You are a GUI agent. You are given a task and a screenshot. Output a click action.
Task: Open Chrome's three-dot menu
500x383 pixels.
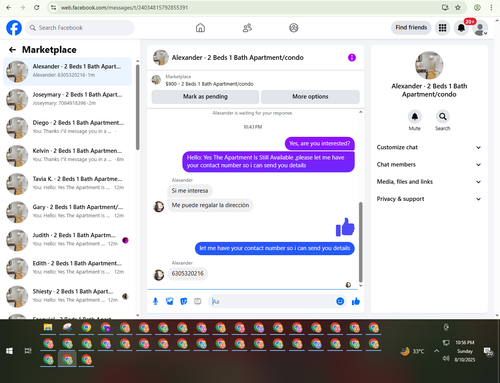point(491,7)
